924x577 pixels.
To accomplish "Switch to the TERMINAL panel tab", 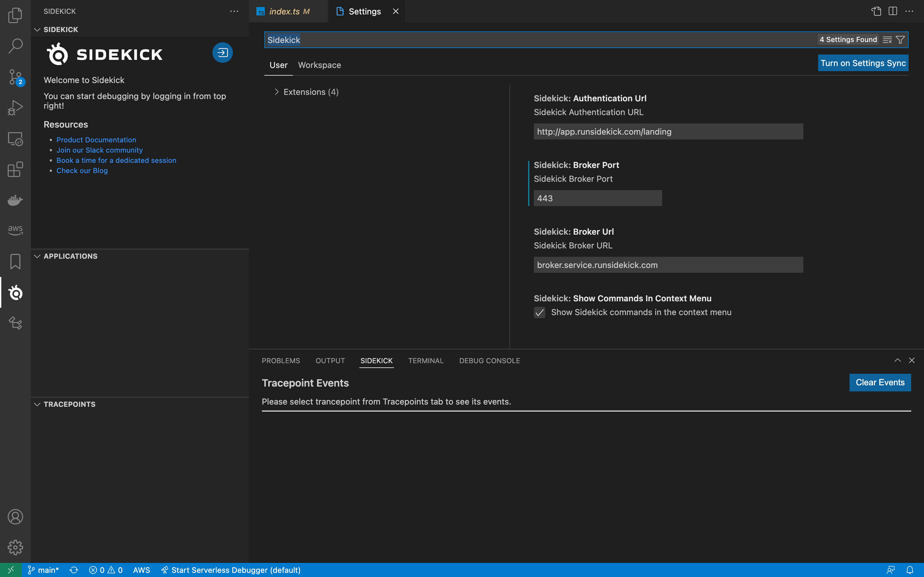I will pos(425,361).
